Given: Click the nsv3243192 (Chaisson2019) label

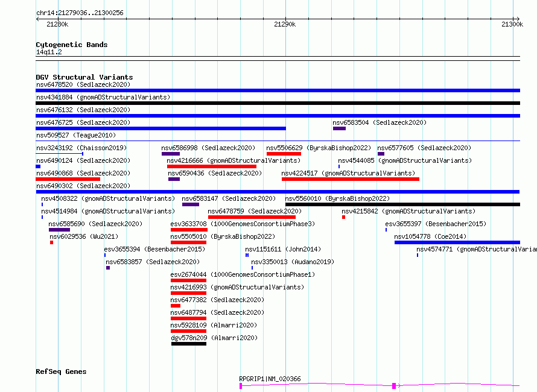Looking at the screenshot, I should 81,148.
